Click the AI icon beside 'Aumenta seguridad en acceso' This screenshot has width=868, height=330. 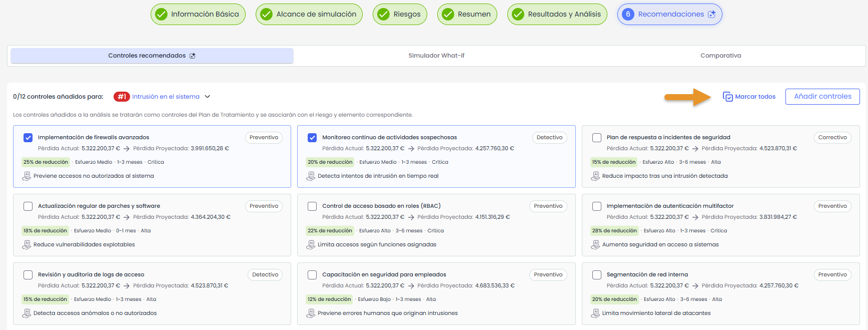coord(595,245)
